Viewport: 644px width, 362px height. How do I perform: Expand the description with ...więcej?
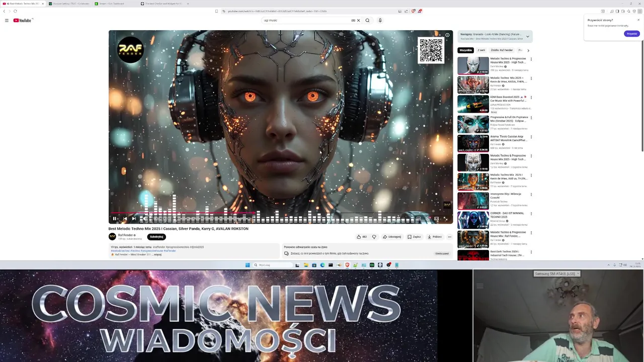[x=157, y=255]
